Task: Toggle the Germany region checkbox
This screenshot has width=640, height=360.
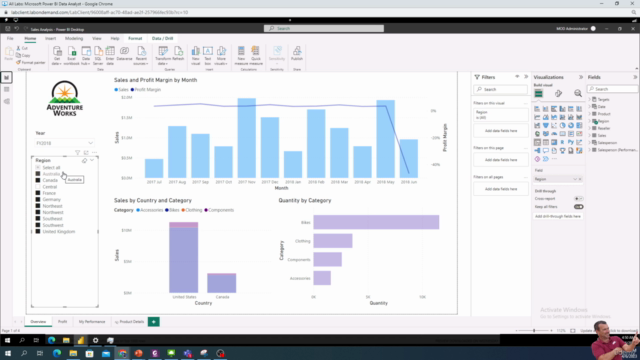Action: pos(38,200)
